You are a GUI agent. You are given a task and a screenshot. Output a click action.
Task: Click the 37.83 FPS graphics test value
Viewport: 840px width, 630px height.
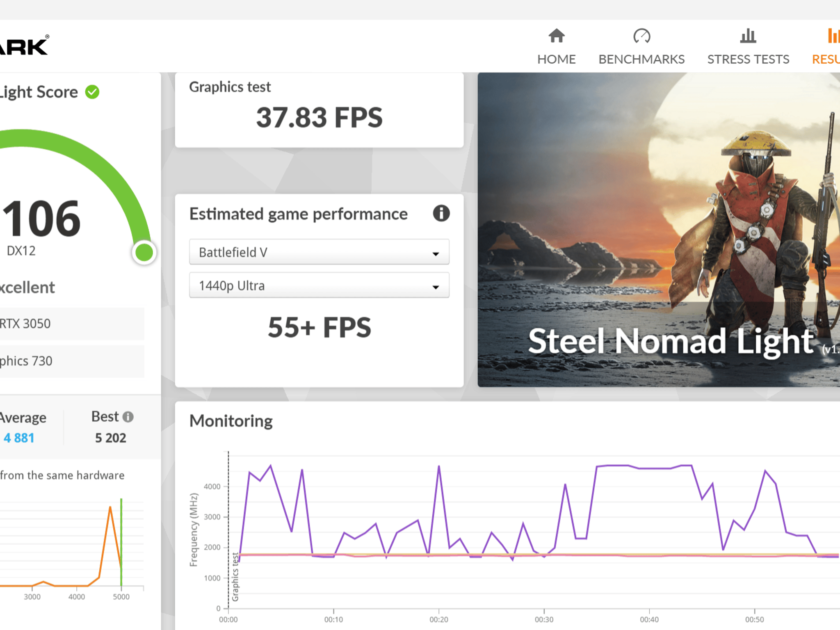319,118
